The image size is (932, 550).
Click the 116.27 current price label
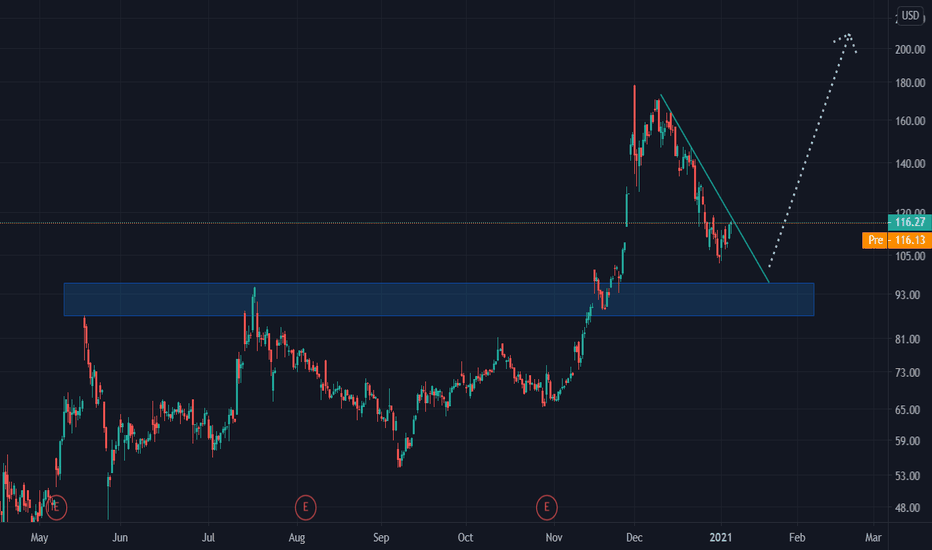tap(909, 222)
